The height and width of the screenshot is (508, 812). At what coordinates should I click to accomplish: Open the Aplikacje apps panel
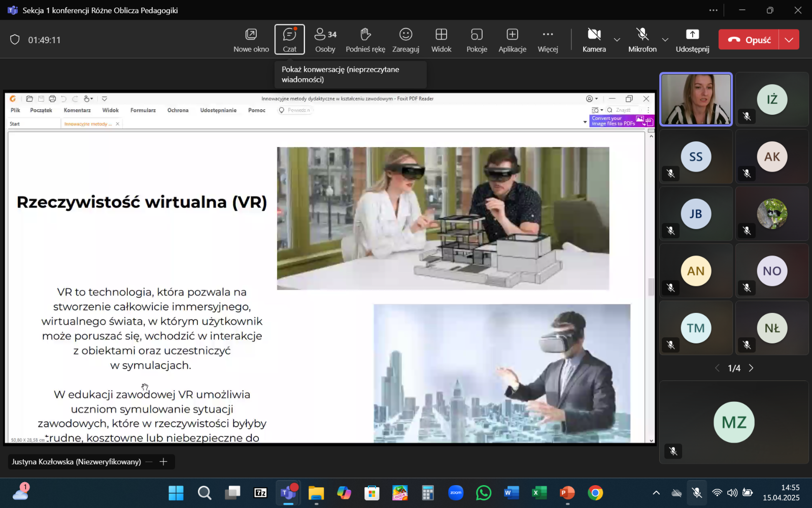point(512,40)
